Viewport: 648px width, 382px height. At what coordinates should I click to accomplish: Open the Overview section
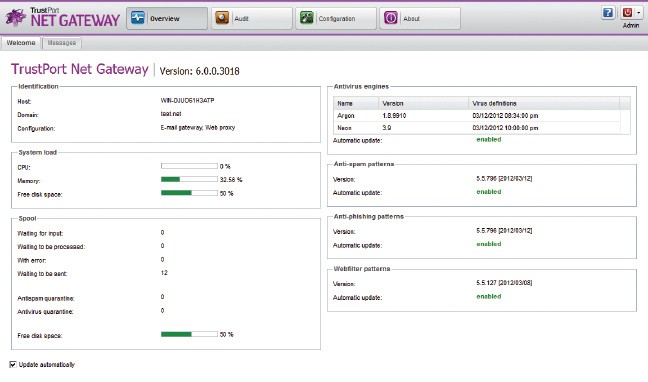point(167,18)
